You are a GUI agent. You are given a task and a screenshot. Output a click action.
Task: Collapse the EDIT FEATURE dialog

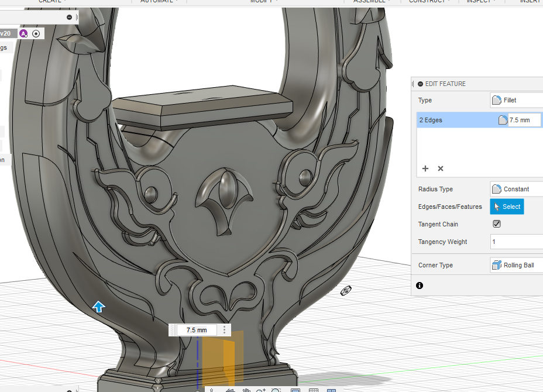pyautogui.click(x=420, y=84)
